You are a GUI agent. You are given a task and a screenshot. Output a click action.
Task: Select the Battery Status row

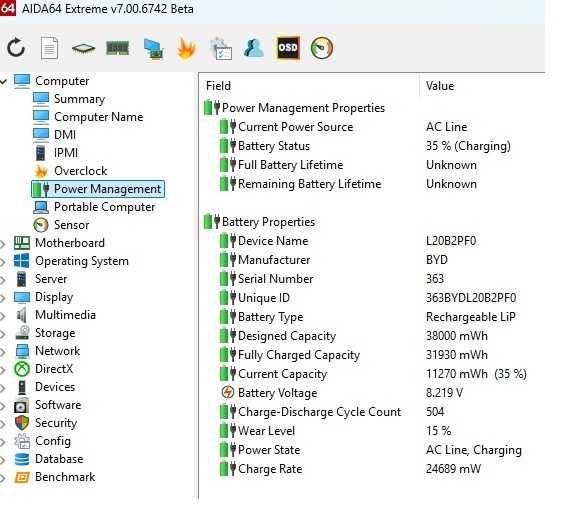(x=365, y=146)
